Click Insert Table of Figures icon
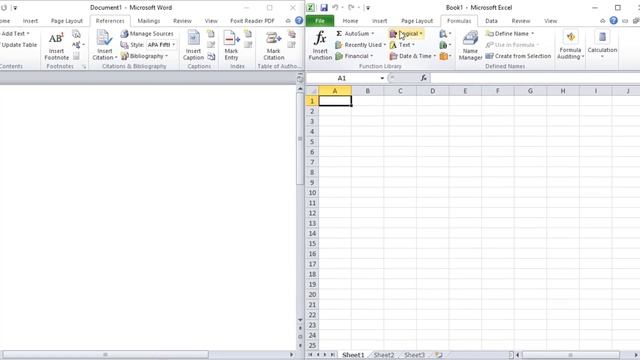Screen dimensions: 640x360 pyautogui.click(x=211, y=34)
